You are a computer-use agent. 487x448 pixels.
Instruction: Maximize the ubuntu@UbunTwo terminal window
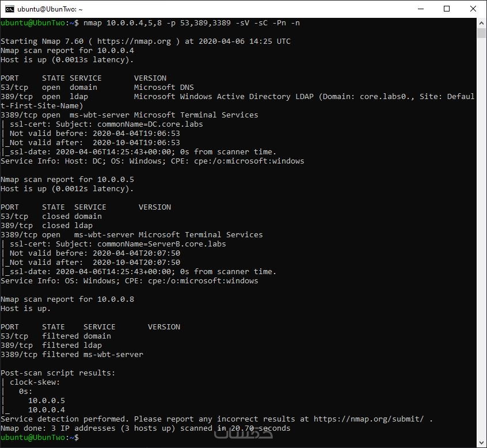[x=447, y=9]
